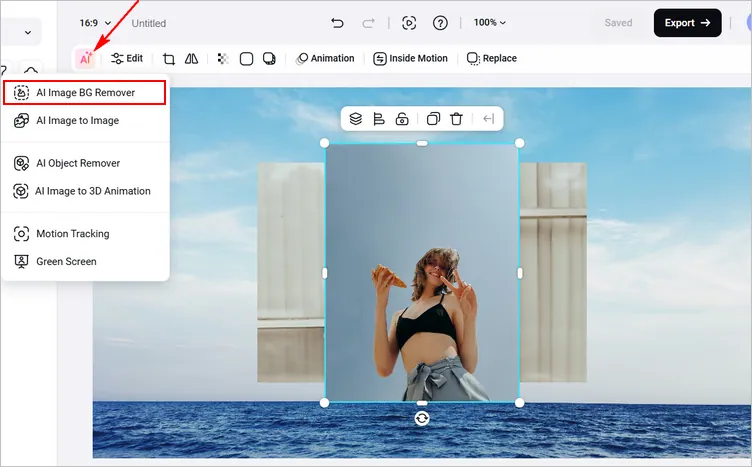The width and height of the screenshot is (752, 467).
Task: Open the 100% zoom dropdown
Action: (490, 23)
